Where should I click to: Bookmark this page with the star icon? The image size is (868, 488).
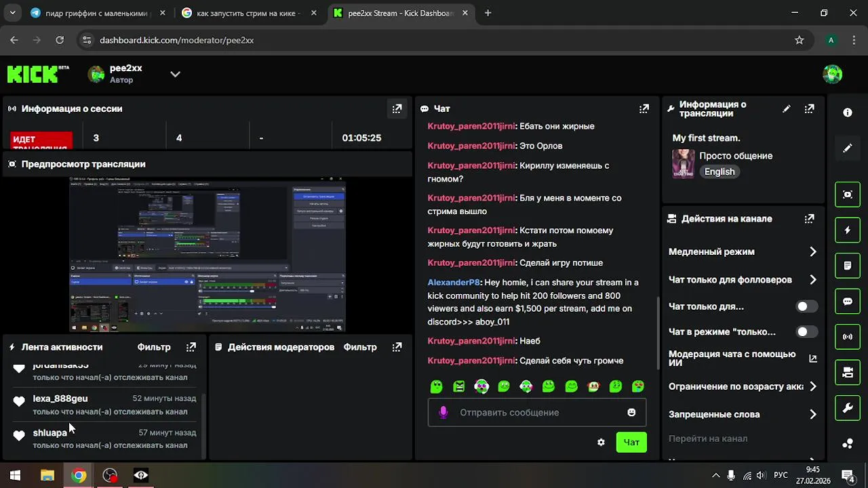[x=800, y=40]
